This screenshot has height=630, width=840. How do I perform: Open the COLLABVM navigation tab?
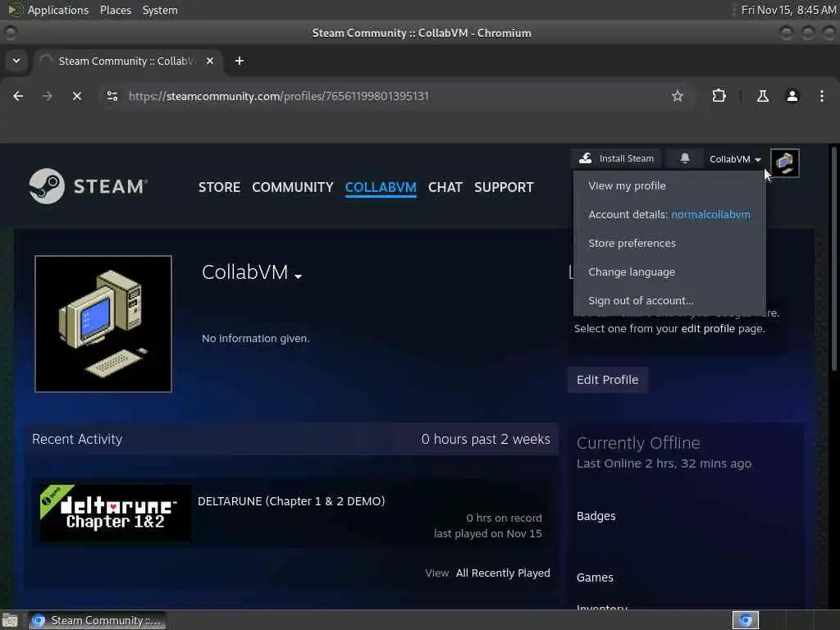[381, 187]
